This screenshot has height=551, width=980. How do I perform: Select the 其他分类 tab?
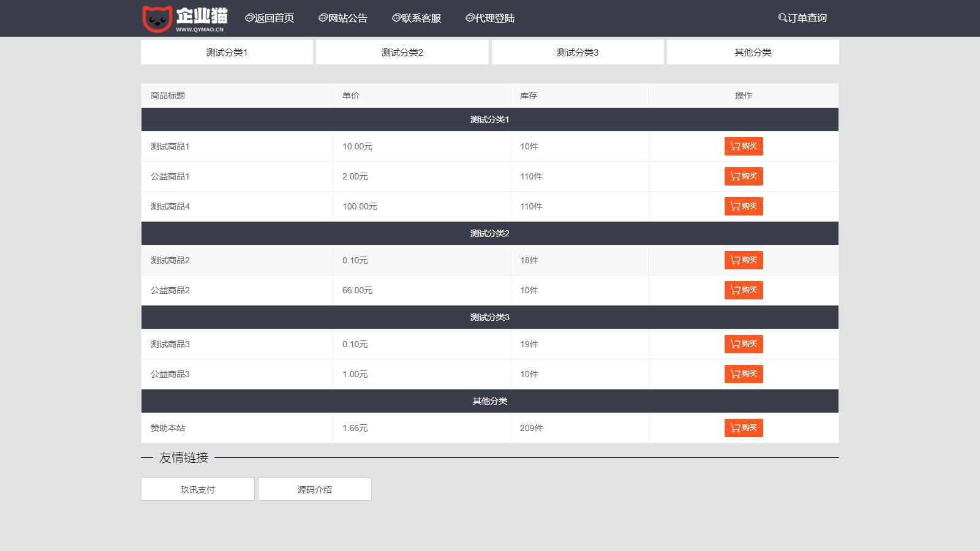pyautogui.click(x=753, y=53)
